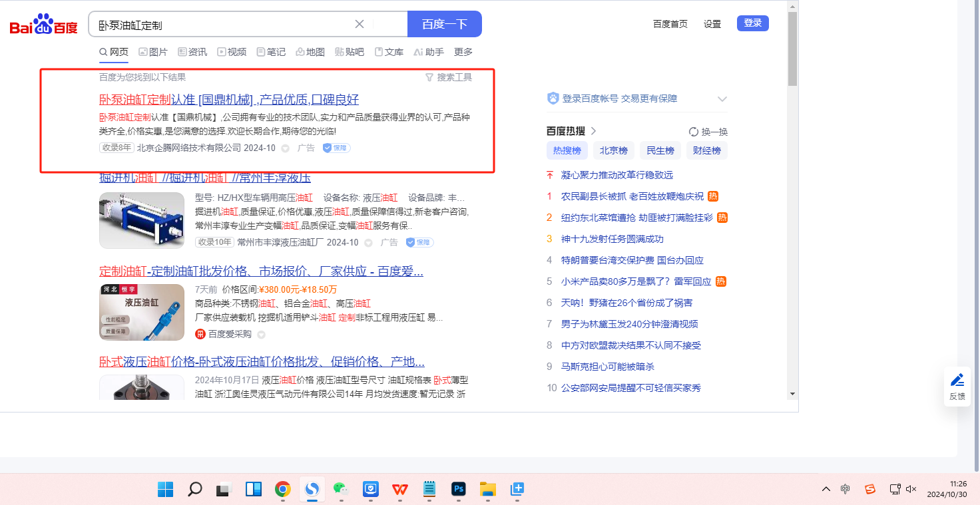Show hidden system tray icons
Image resolution: width=980 pixels, height=505 pixels.
[826, 490]
